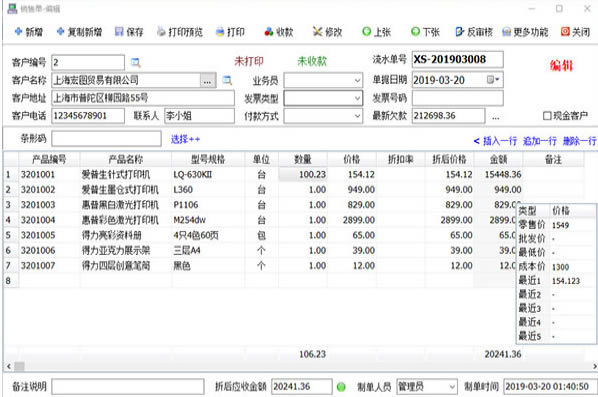Click 反审核 un-audit menu item
This screenshot has width=598, height=397.
pos(474,32)
